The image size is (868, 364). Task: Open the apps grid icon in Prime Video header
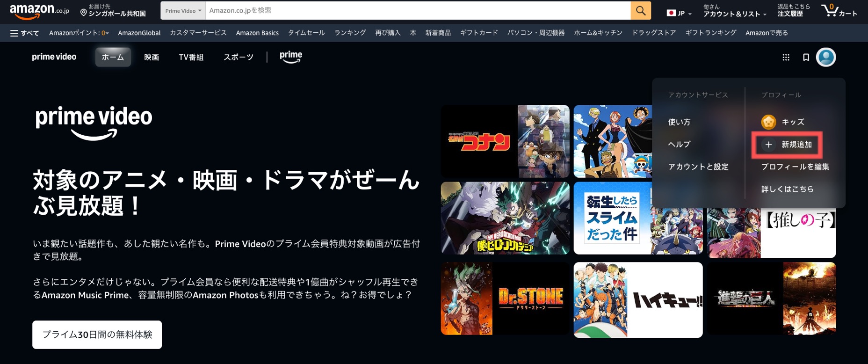click(x=786, y=57)
